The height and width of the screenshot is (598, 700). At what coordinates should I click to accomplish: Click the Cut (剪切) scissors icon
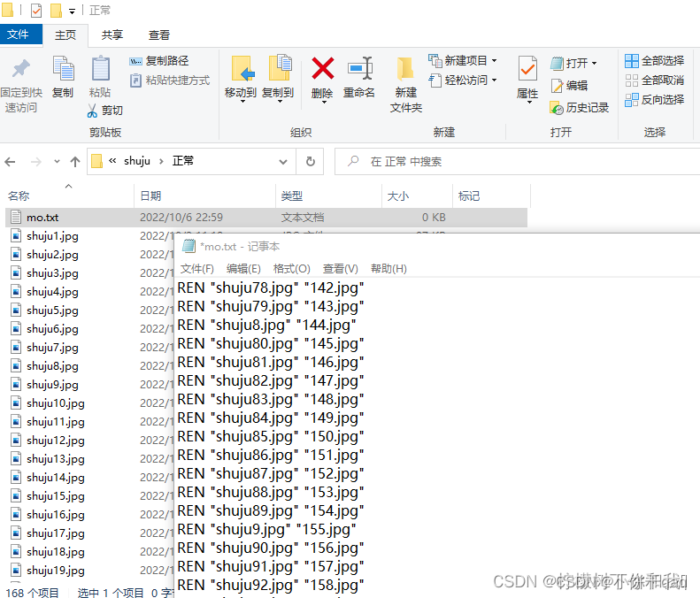(92, 111)
